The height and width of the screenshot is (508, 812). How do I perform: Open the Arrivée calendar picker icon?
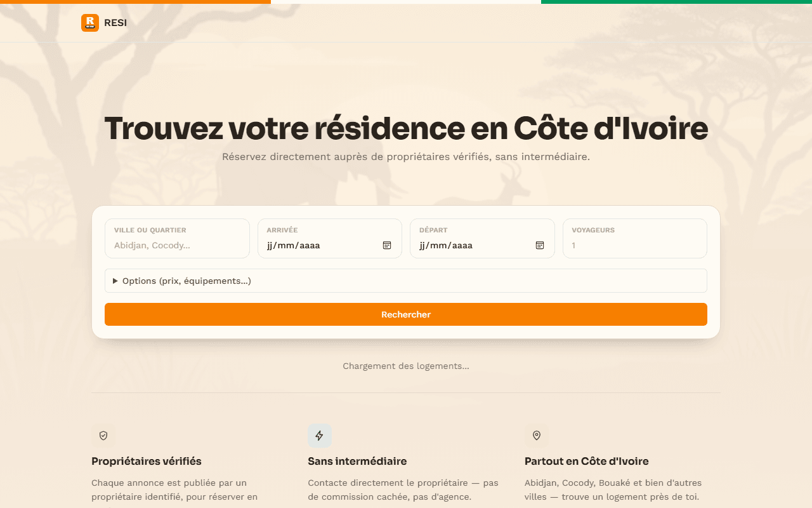coord(387,245)
